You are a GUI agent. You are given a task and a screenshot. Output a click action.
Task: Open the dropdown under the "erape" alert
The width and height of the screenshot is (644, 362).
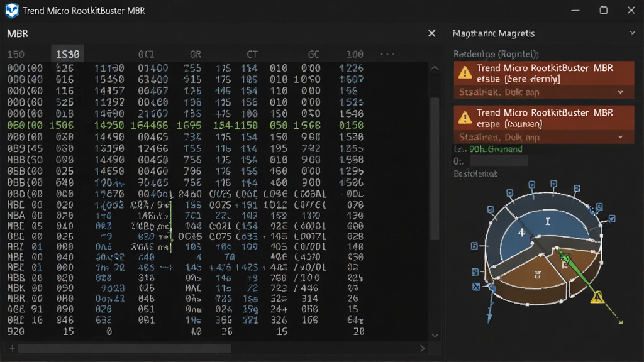544,137
